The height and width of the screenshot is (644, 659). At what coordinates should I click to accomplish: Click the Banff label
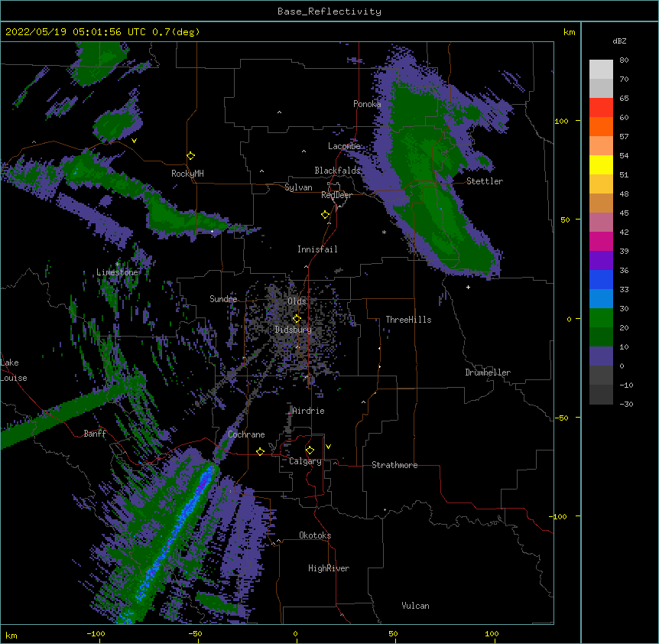click(x=95, y=434)
